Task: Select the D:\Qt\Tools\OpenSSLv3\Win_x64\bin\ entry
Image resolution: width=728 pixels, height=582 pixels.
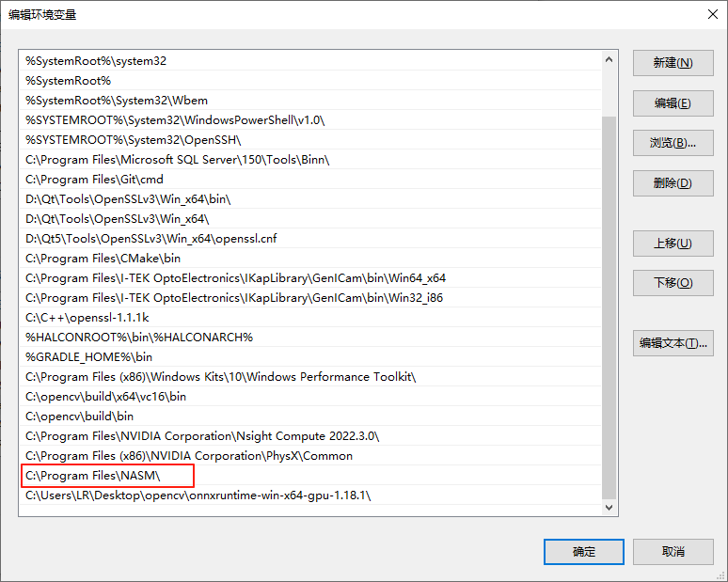Action: coord(310,199)
